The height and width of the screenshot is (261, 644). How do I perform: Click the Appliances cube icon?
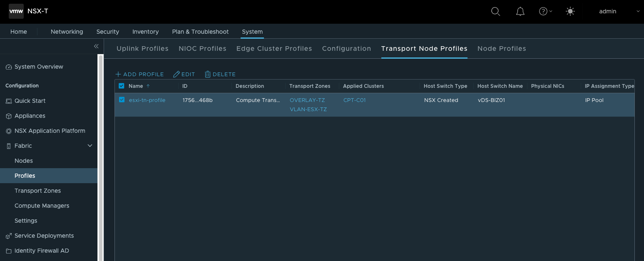coord(8,116)
